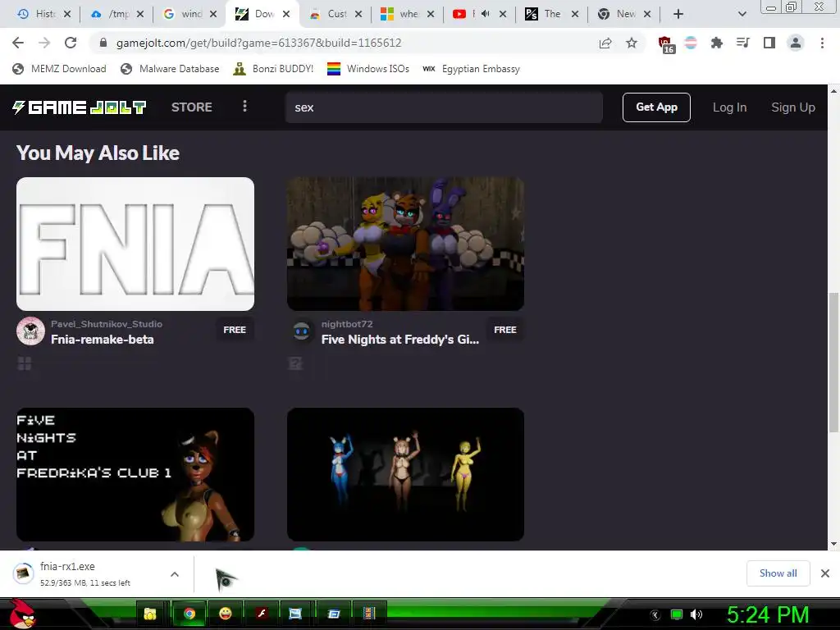
Task: Open the Flash taskbar icon
Action: click(x=261, y=614)
